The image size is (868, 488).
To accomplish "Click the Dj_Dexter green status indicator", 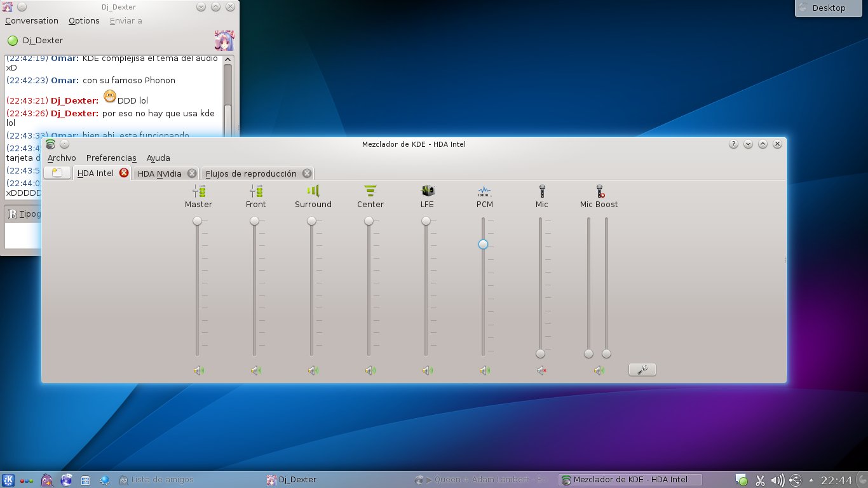I will tap(13, 41).
